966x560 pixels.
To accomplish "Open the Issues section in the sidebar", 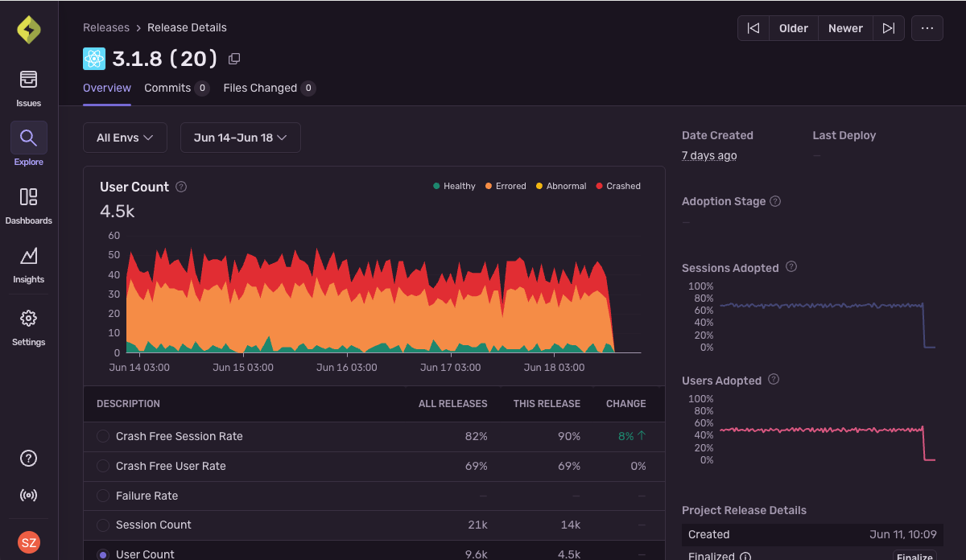I will [28, 87].
